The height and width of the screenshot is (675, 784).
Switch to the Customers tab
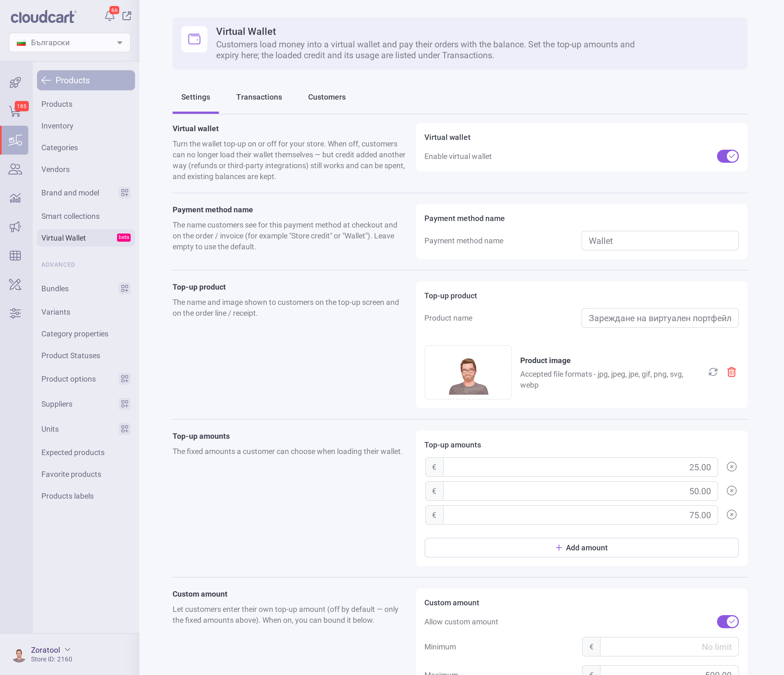(x=327, y=97)
